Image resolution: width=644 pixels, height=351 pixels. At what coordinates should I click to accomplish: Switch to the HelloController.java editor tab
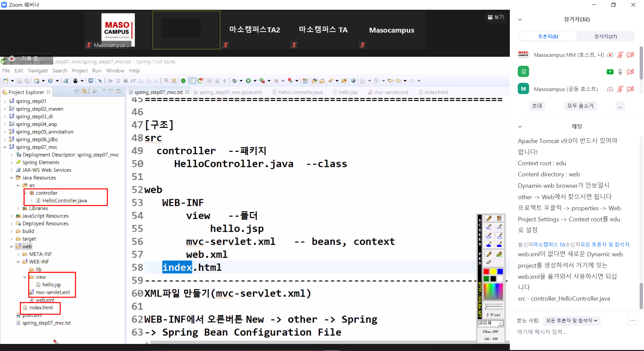[300, 92]
